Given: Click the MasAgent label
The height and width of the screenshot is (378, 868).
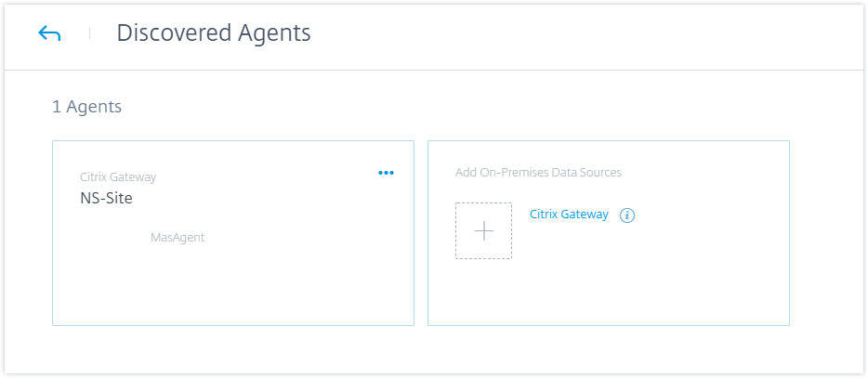Looking at the screenshot, I should [x=178, y=238].
